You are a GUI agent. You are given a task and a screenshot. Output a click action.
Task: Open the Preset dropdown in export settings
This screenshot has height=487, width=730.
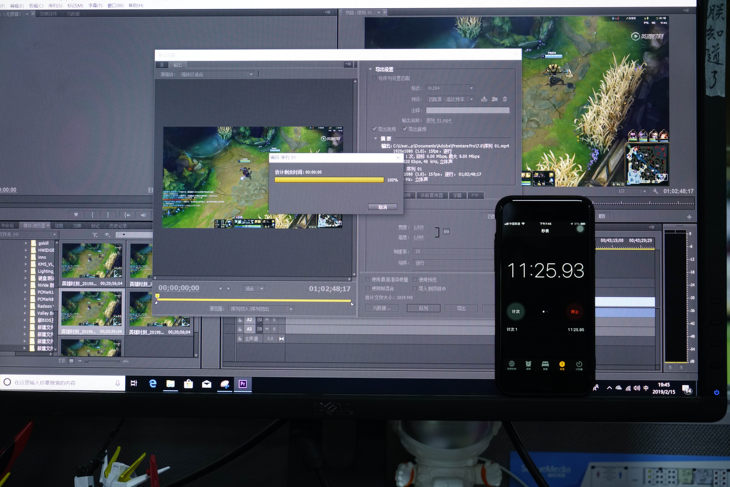(450, 99)
